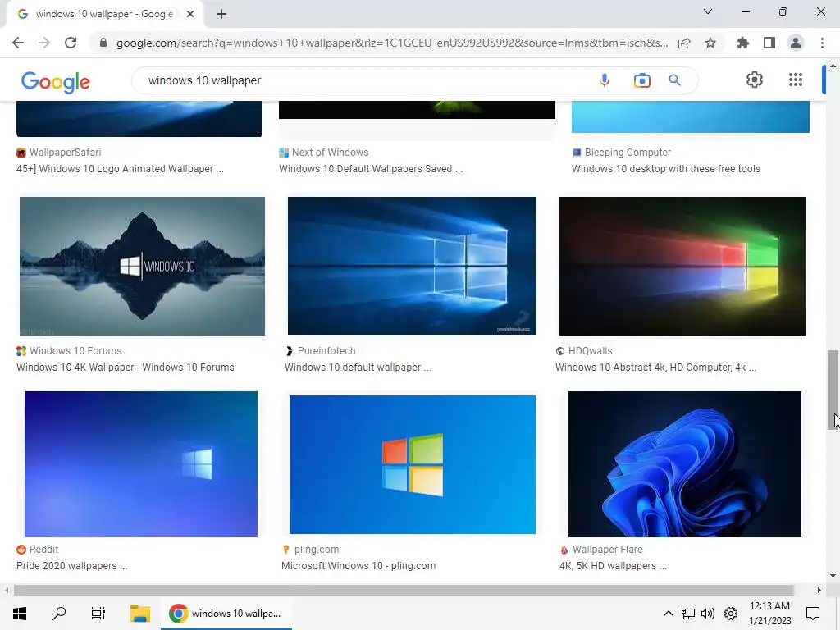Click the Windows 10 Forums source name
Viewport: 840px width, 630px height.
click(75, 351)
